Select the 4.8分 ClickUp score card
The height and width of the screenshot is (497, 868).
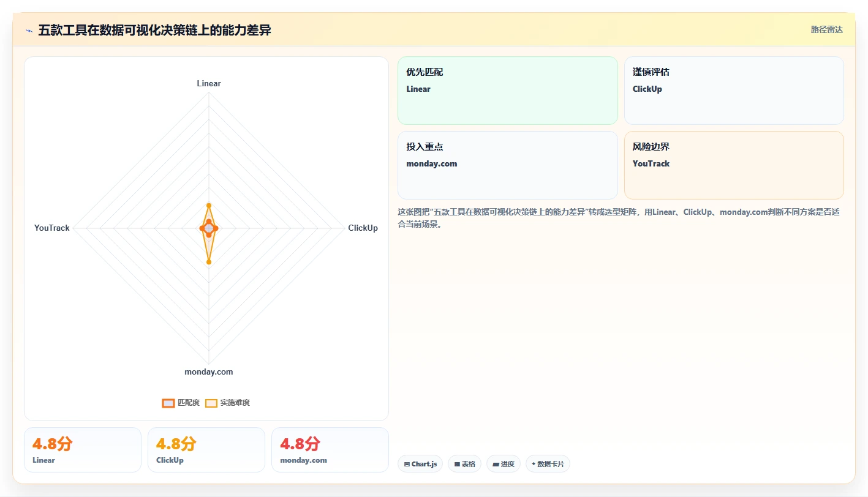[x=206, y=450]
